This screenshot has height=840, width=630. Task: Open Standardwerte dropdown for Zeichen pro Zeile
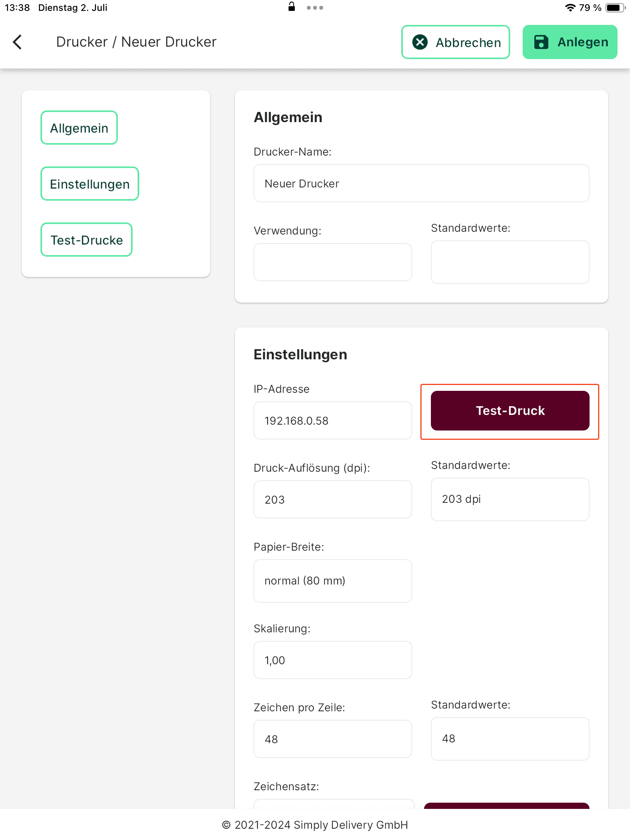tap(510, 739)
